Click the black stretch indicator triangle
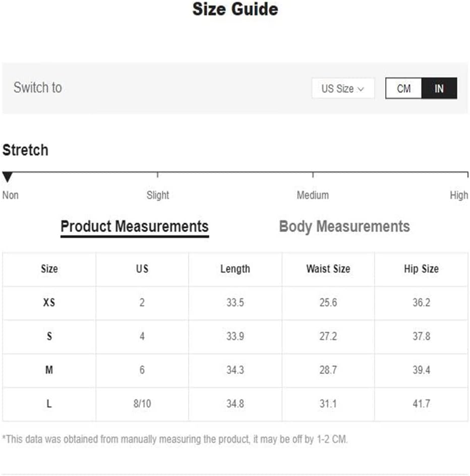 pyautogui.click(x=7, y=177)
